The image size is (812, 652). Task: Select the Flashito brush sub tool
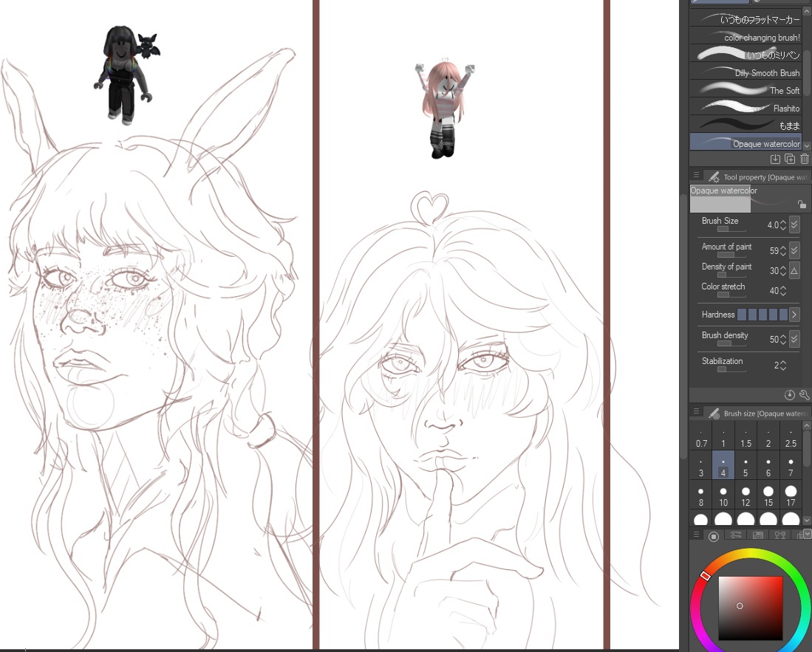[x=746, y=108]
